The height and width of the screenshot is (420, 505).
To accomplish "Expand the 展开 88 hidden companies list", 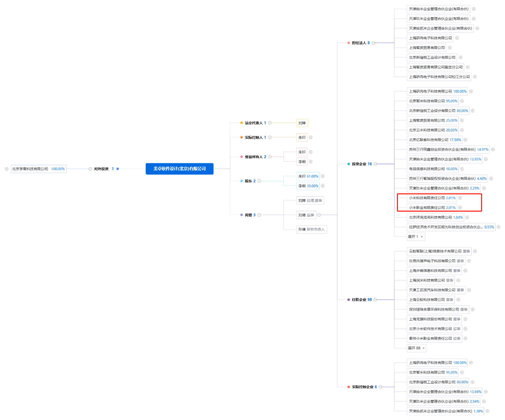I will tap(416, 348).
